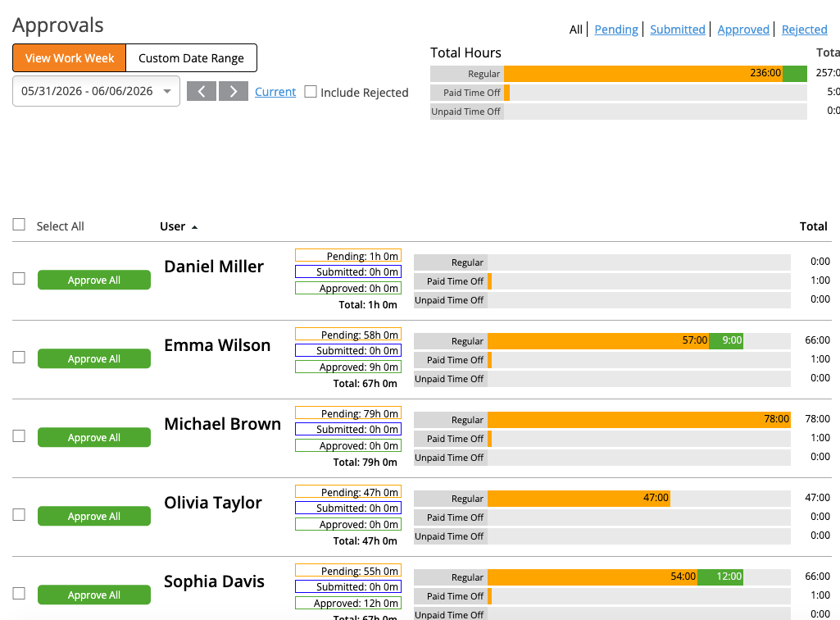Go to the next work week
This screenshot has height=620, width=840.
(x=233, y=91)
